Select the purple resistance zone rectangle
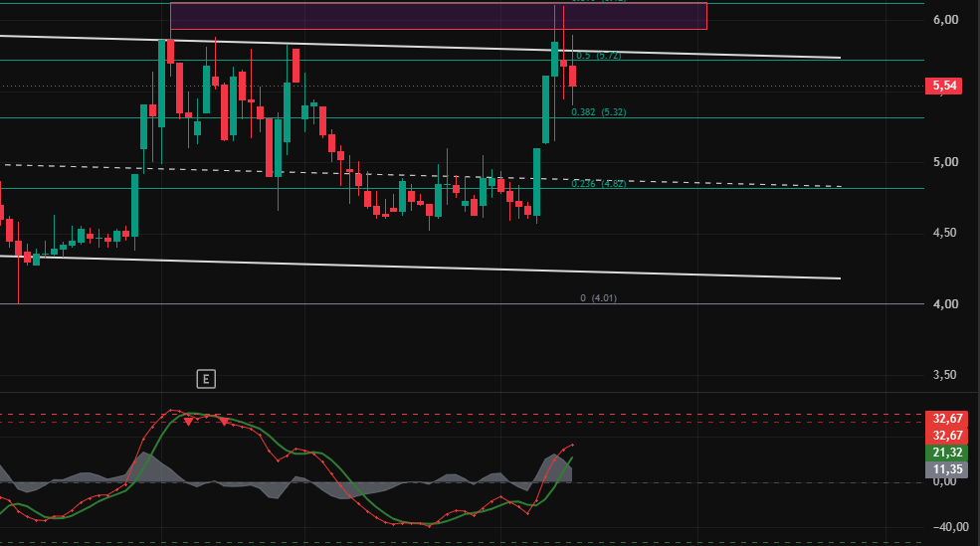The width and height of the screenshot is (980, 546). 438,16
